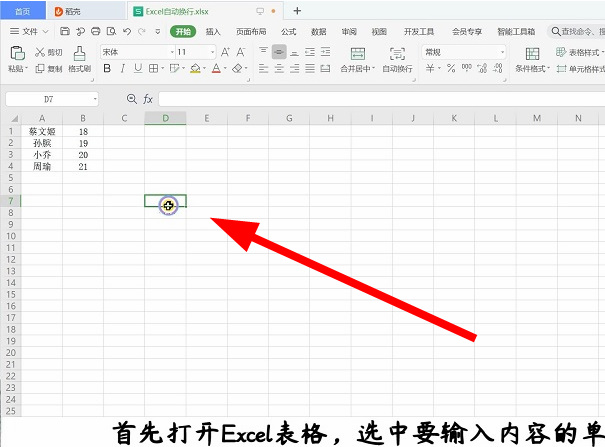
Task: Open the Name Box dropdown showing D7
Action: click(x=95, y=100)
